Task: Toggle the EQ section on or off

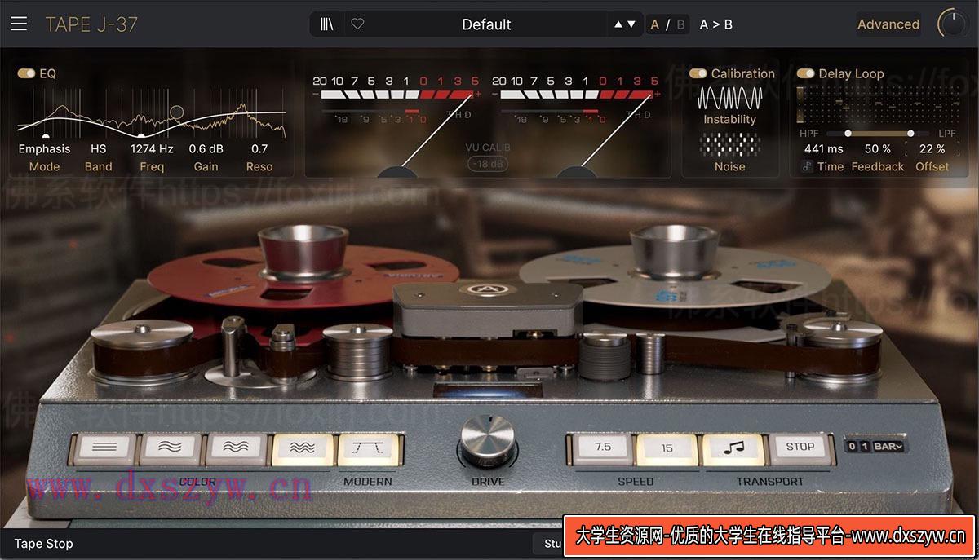Action: coord(26,73)
